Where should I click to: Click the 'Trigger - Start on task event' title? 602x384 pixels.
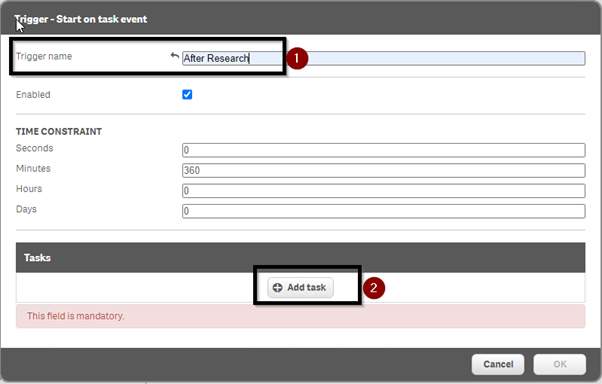(81, 19)
